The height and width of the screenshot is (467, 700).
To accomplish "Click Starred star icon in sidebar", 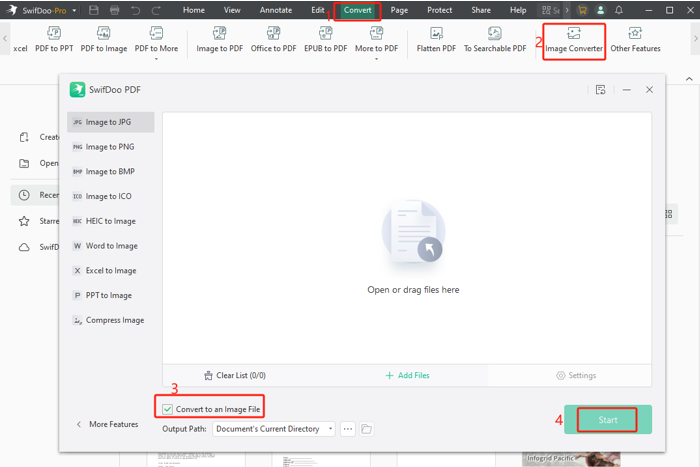I will coord(24,221).
